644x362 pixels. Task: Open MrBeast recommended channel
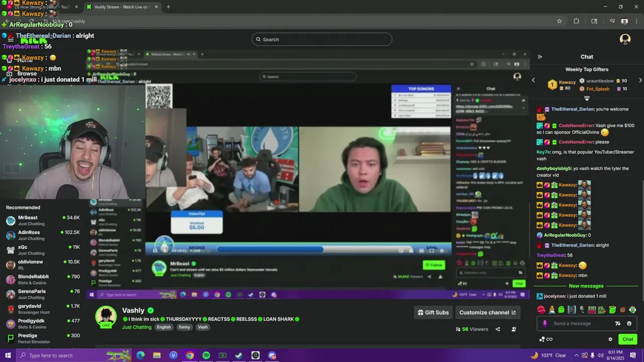point(43,221)
